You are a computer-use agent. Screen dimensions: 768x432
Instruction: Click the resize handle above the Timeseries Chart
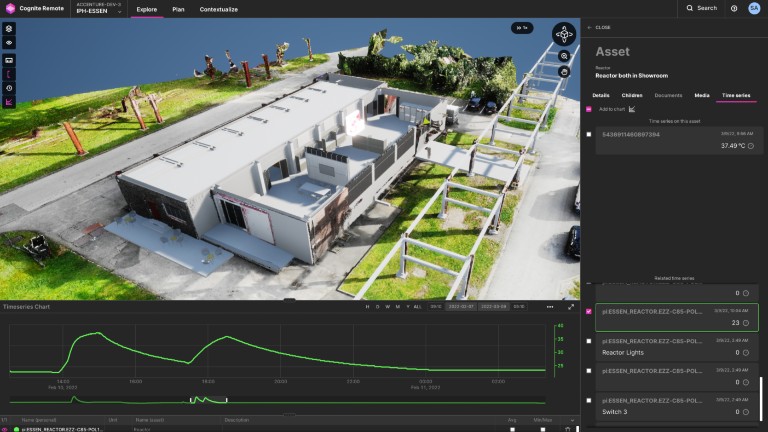pos(289,300)
